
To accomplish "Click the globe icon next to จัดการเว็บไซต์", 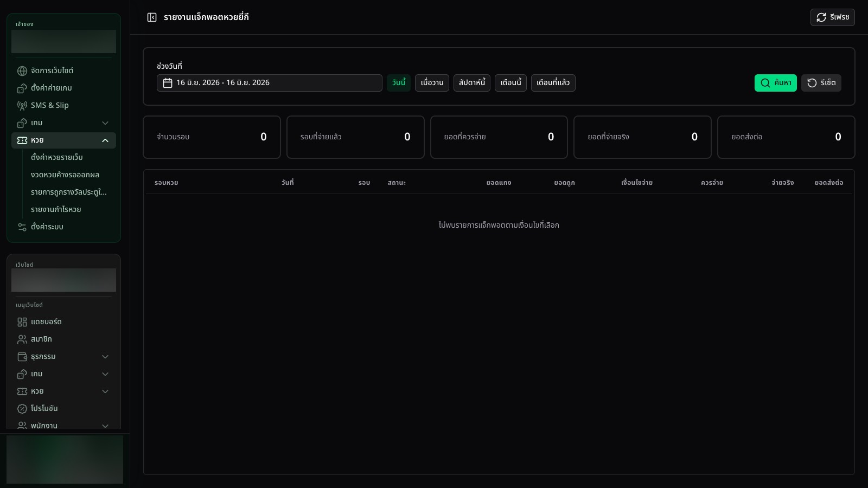I will 22,71.
